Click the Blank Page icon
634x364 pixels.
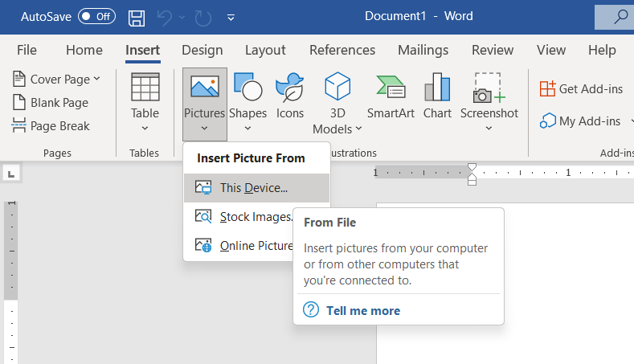[x=19, y=102]
